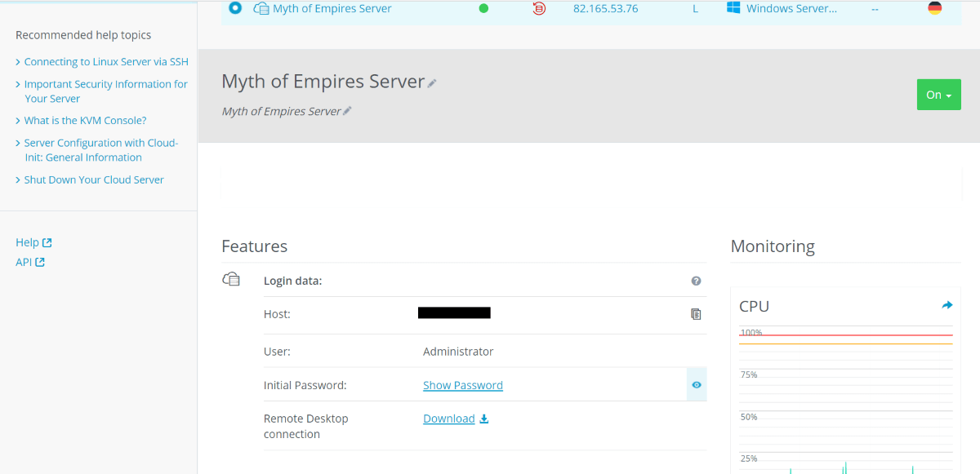Click the green status dot of the server
Viewport: 980px width, 474px height.
483,9
